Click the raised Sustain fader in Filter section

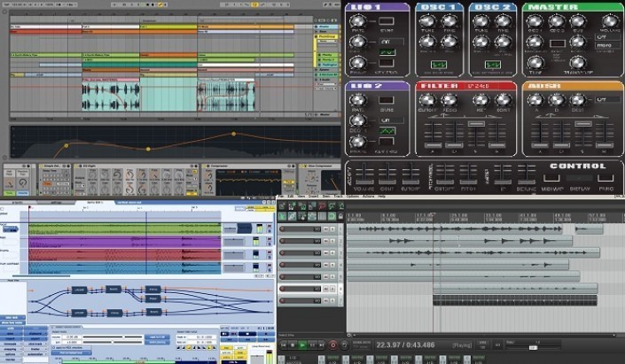tap(476, 124)
